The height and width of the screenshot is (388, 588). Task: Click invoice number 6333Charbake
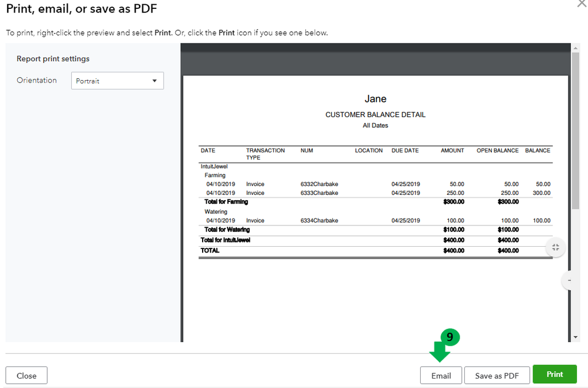[x=319, y=193]
